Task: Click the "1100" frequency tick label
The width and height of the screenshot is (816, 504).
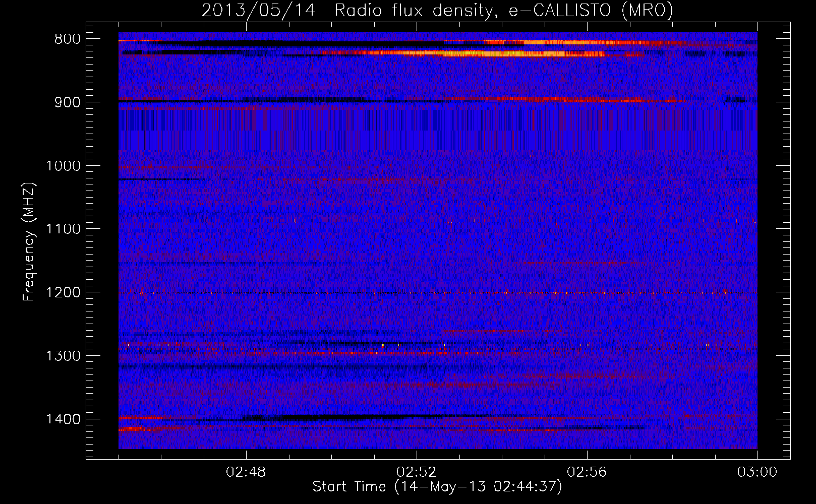Action: point(63,229)
